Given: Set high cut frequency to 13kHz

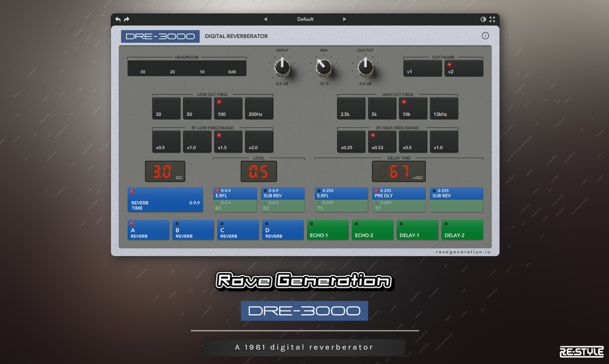Looking at the screenshot, I should [444, 108].
